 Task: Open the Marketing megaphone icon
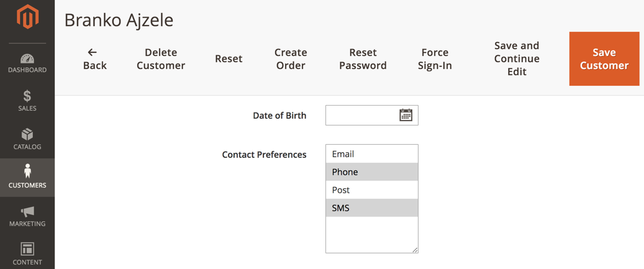[27, 212]
